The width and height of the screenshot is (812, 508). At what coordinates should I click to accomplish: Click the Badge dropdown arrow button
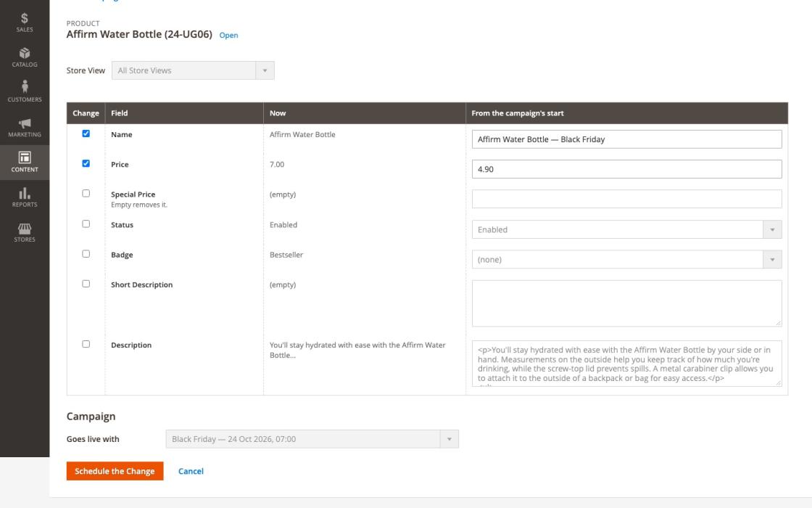(772, 260)
